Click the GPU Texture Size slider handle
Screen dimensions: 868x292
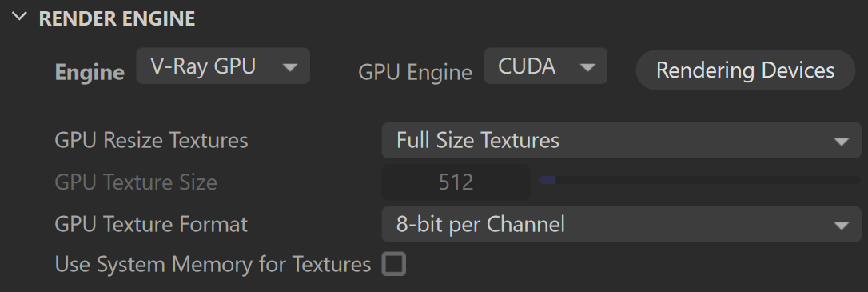(x=547, y=180)
